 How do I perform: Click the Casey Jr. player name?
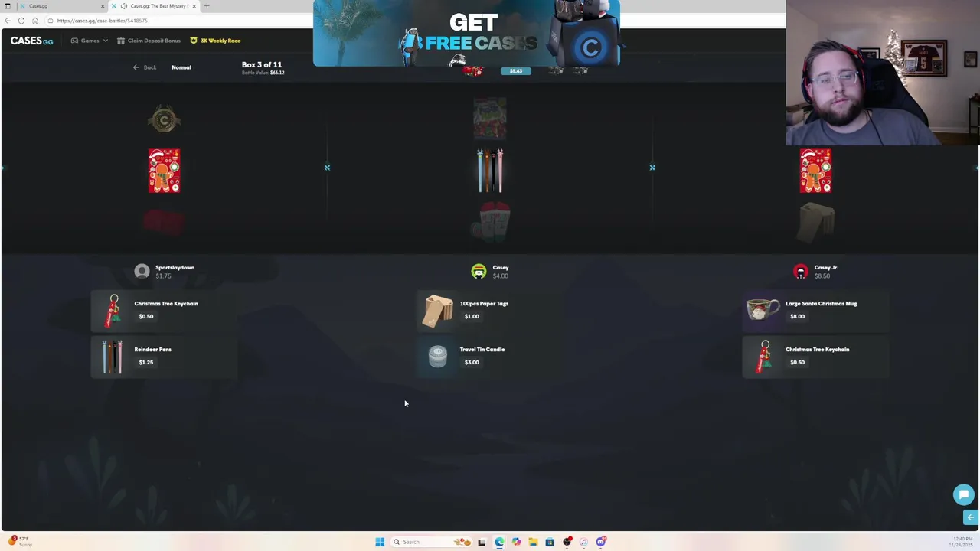coord(826,268)
